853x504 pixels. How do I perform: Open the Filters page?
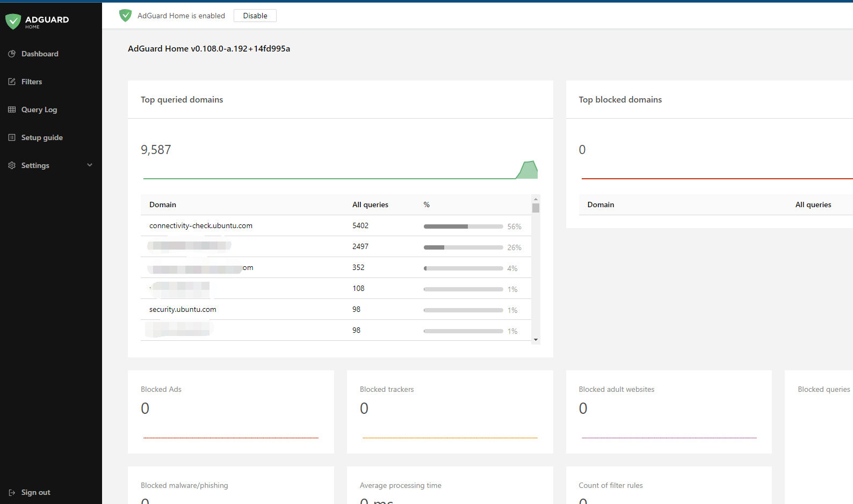[x=32, y=82]
